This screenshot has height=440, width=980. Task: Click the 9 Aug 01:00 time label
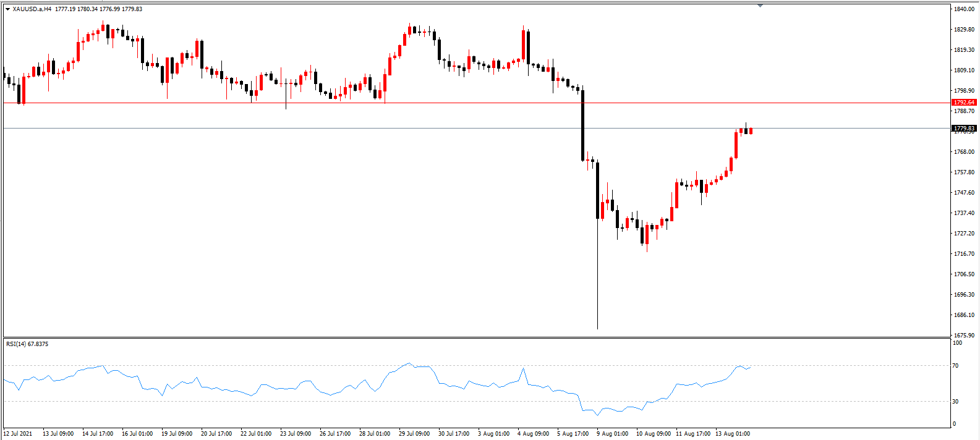(612, 434)
